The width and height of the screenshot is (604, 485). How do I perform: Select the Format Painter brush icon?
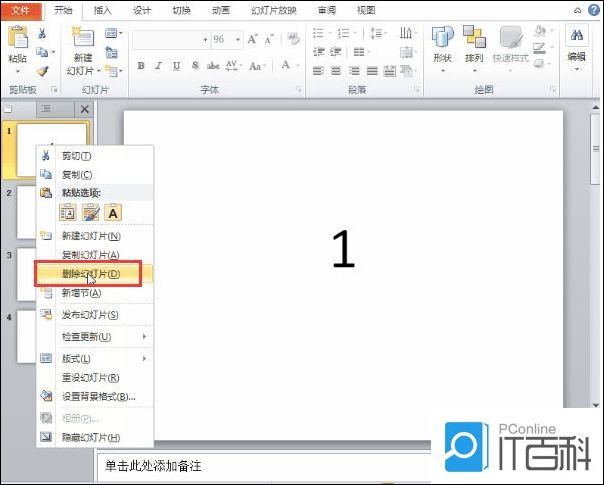[42, 71]
